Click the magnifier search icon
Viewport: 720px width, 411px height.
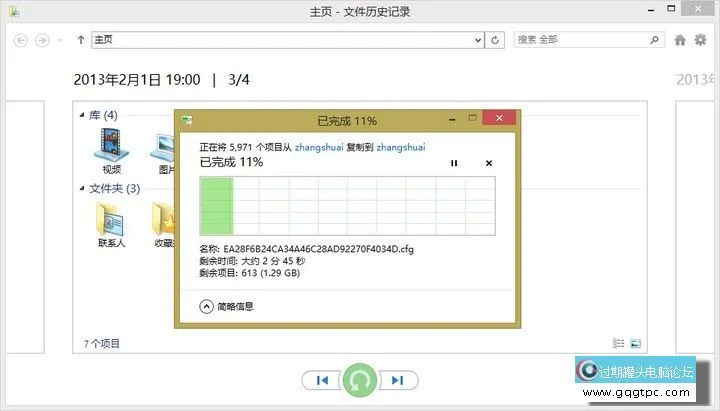655,40
